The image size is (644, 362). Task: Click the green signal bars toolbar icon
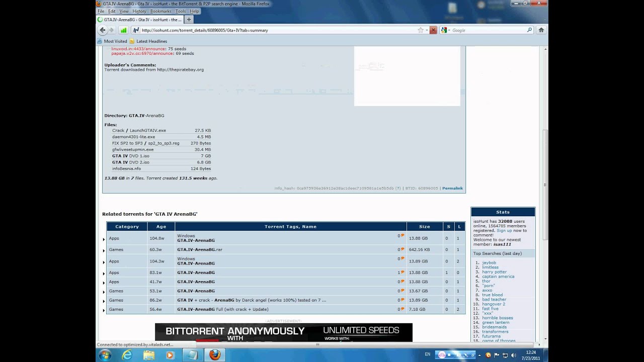click(x=123, y=30)
